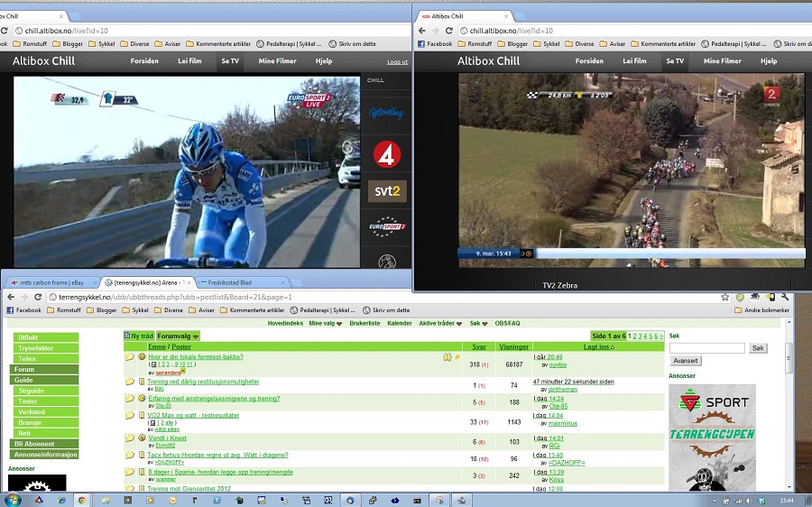Click the Søk button beside the search field

click(758, 348)
